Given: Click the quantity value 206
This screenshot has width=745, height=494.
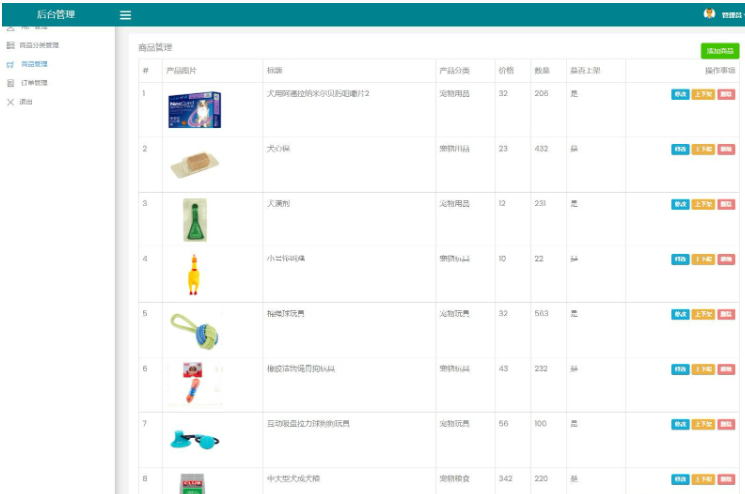Looking at the screenshot, I should click(x=541, y=94).
